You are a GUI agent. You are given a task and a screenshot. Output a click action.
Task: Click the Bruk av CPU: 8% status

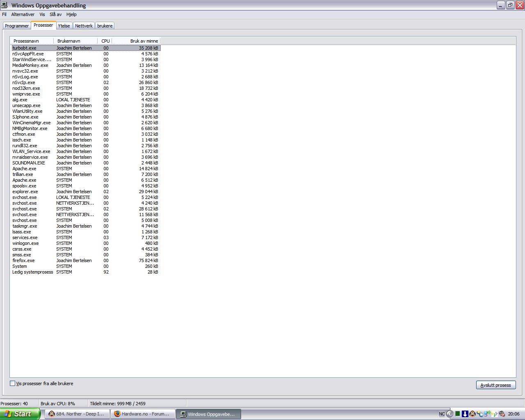coord(58,404)
